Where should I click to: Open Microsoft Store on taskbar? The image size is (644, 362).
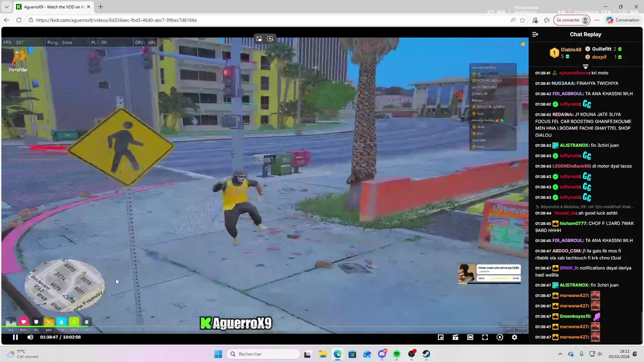point(352,354)
